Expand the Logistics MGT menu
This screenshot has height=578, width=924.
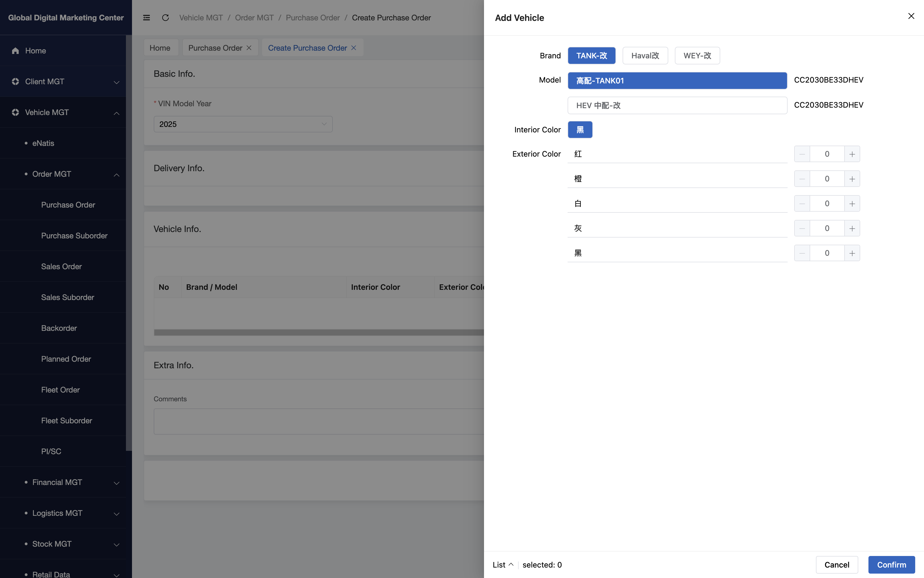pos(116,514)
